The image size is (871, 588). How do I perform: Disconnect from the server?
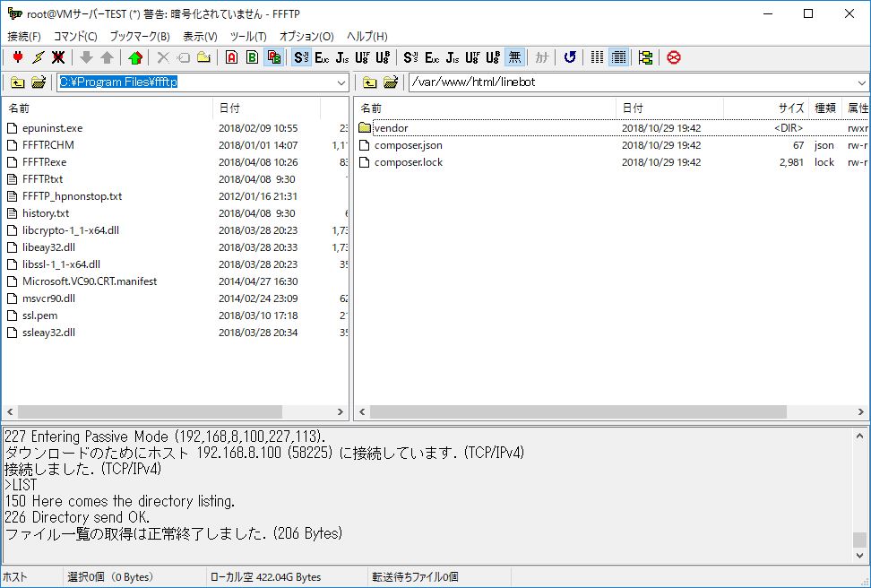point(57,56)
